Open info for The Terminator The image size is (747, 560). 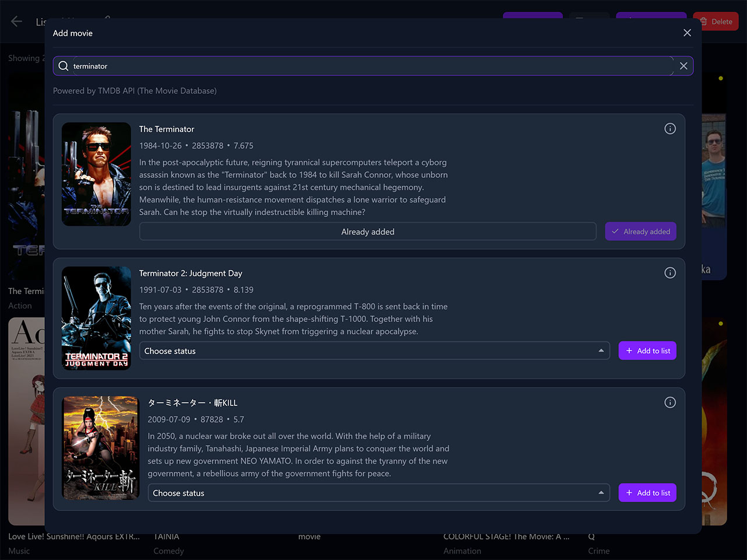pyautogui.click(x=670, y=128)
